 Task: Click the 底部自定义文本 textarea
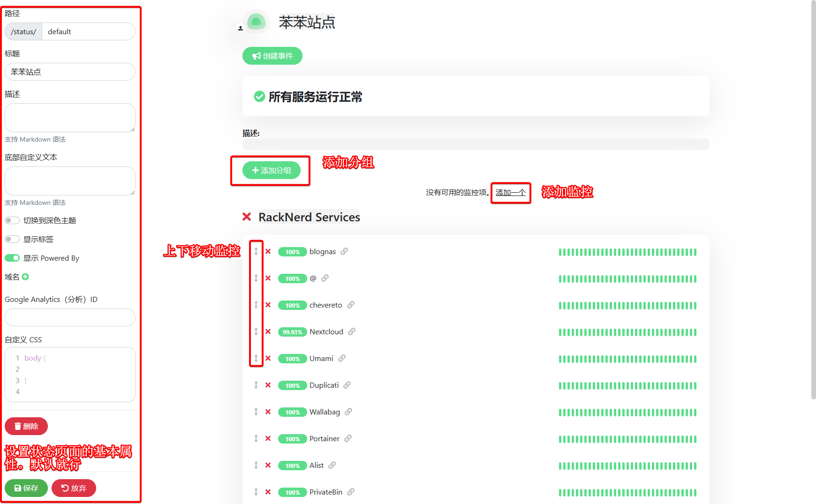(70, 181)
